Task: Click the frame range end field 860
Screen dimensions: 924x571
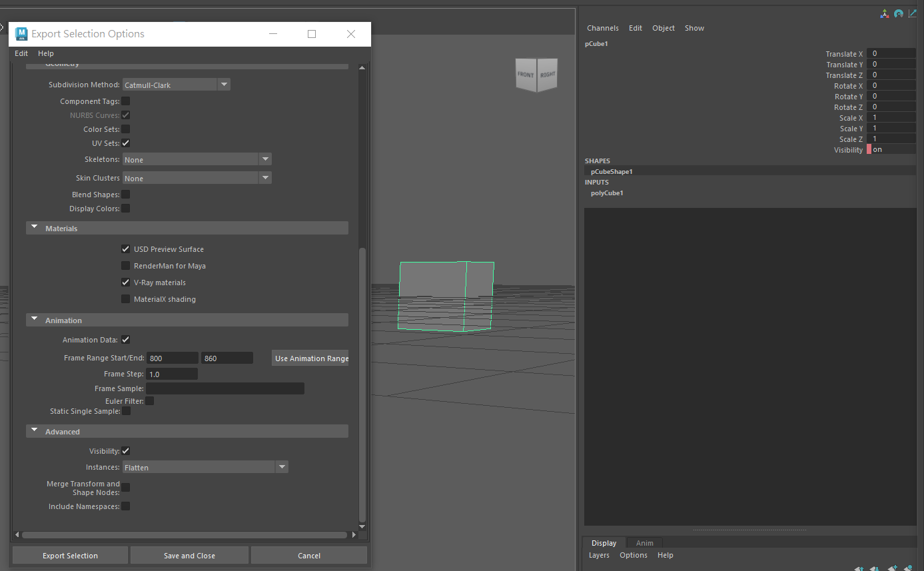Action: tap(227, 358)
